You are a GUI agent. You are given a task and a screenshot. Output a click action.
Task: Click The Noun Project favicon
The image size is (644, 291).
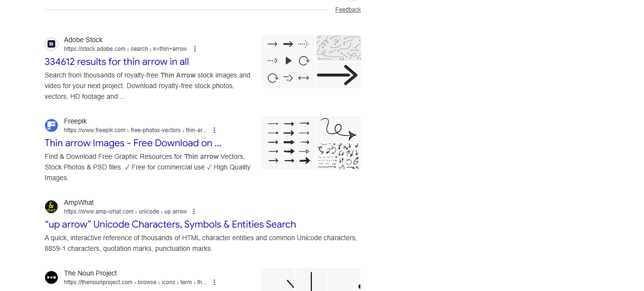coord(51,277)
